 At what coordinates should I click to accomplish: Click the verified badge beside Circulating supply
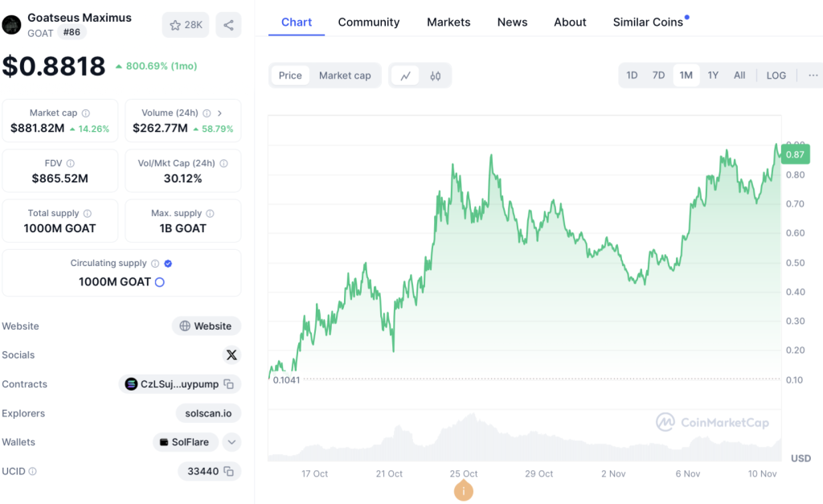point(168,264)
